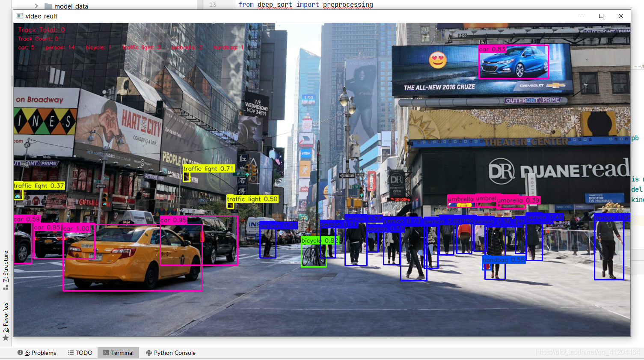Click the Terminal icon in the bottom bar

point(107,353)
